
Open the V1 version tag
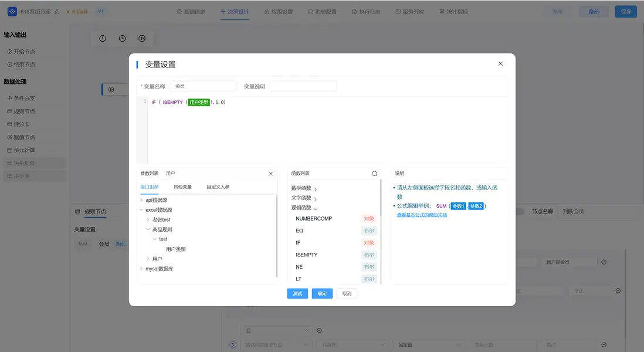point(101,12)
